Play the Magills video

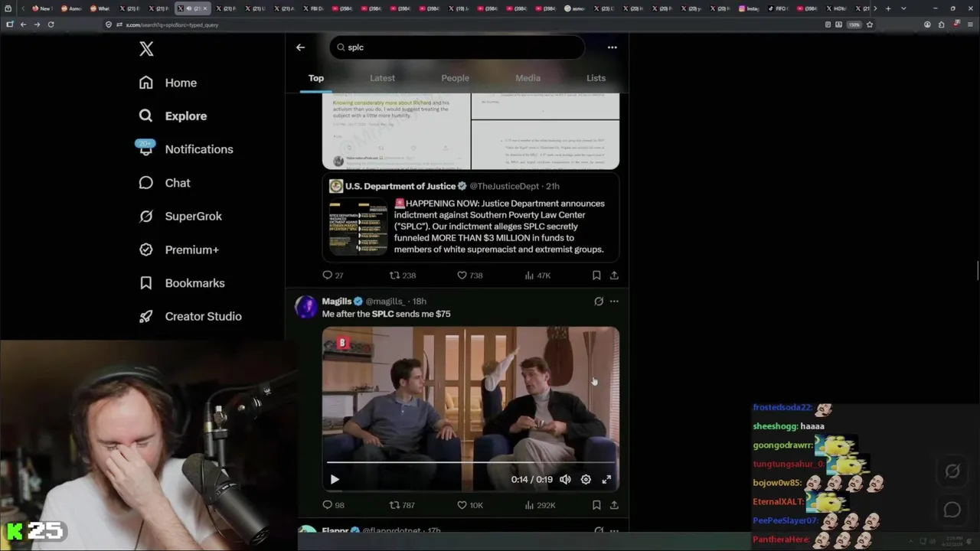pyautogui.click(x=335, y=479)
